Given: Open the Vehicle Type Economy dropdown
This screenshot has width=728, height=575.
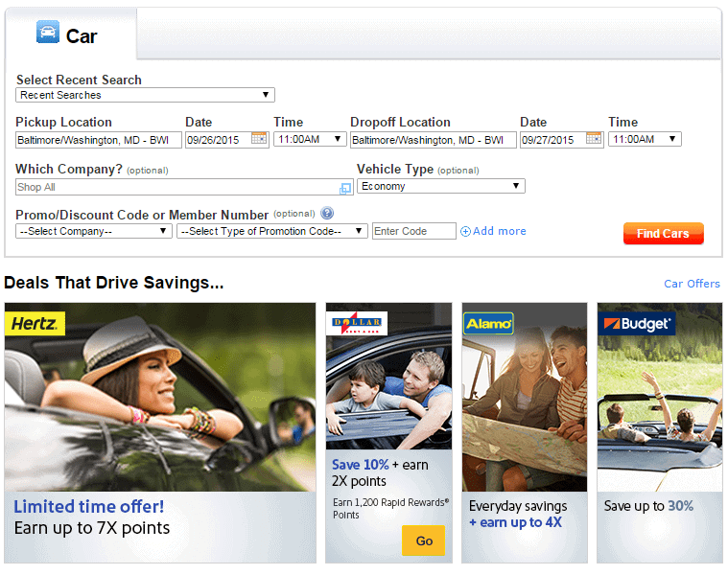Looking at the screenshot, I should pyautogui.click(x=441, y=186).
